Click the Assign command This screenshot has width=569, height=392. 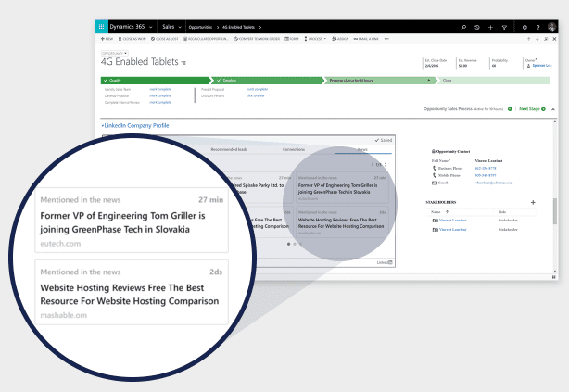(340, 39)
